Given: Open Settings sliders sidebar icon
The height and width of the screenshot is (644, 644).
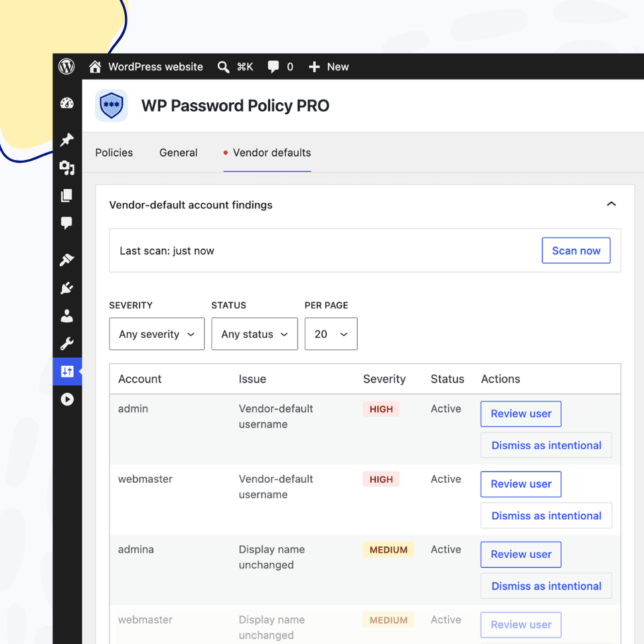Looking at the screenshot, I should tap(67, 371).
